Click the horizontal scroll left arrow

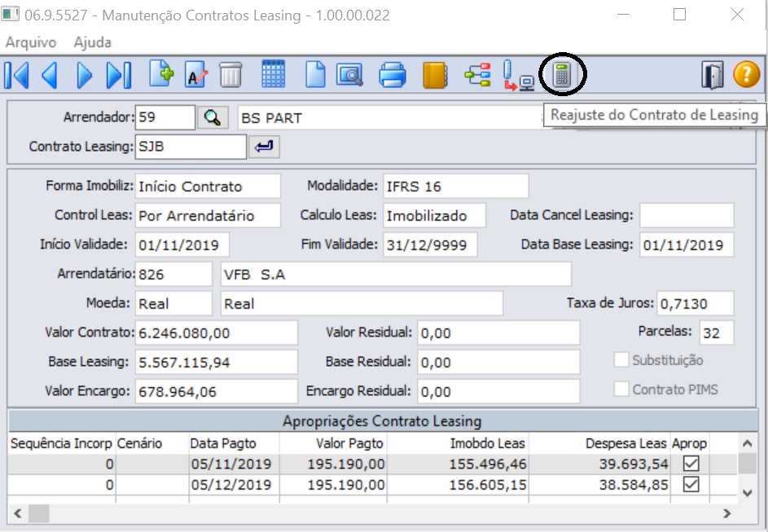pyautogui.click(x=18, y=513)
